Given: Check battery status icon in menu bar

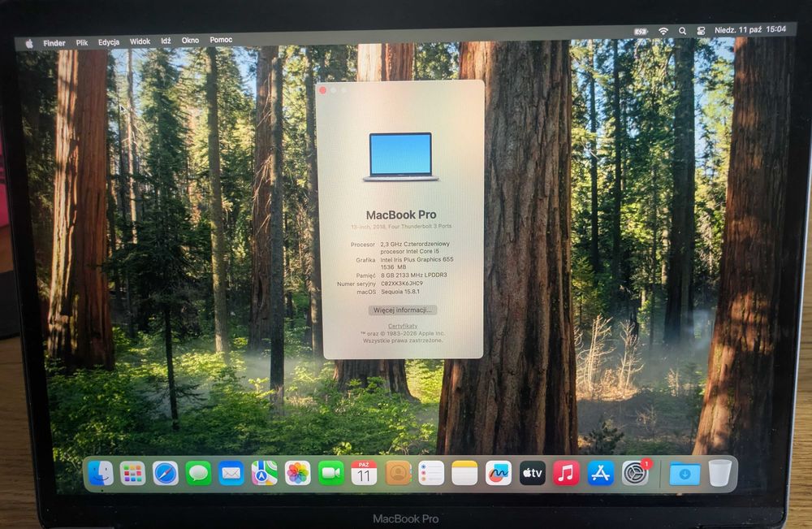Looking at the screenshot, I should pos(641,32).
